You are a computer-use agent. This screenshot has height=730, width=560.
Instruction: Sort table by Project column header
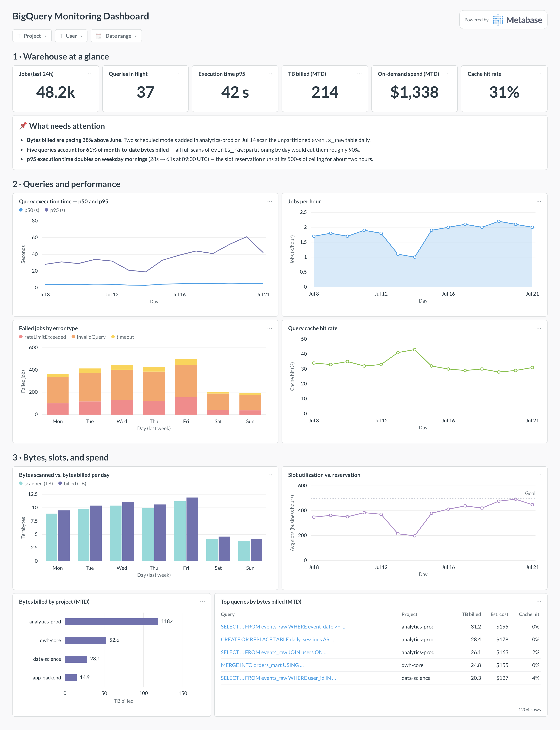(409, 614)
